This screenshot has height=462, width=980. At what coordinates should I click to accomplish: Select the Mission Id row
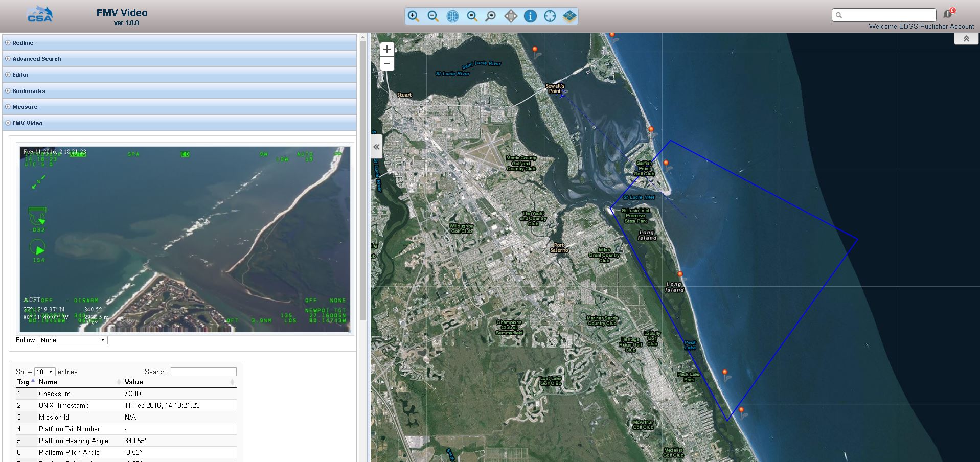tap(126, 417)
